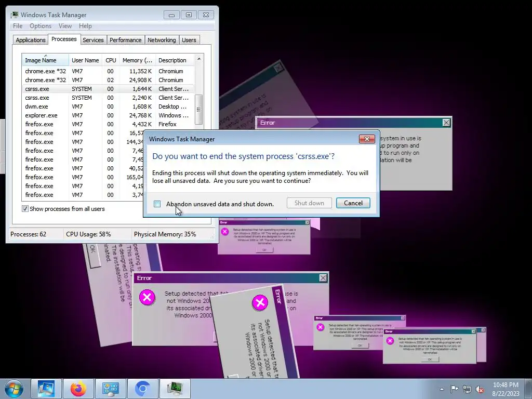Click the pink X icon in large Error window
Image resolution: width=532 pixels, height=399 pixels.
click(147, 297)
